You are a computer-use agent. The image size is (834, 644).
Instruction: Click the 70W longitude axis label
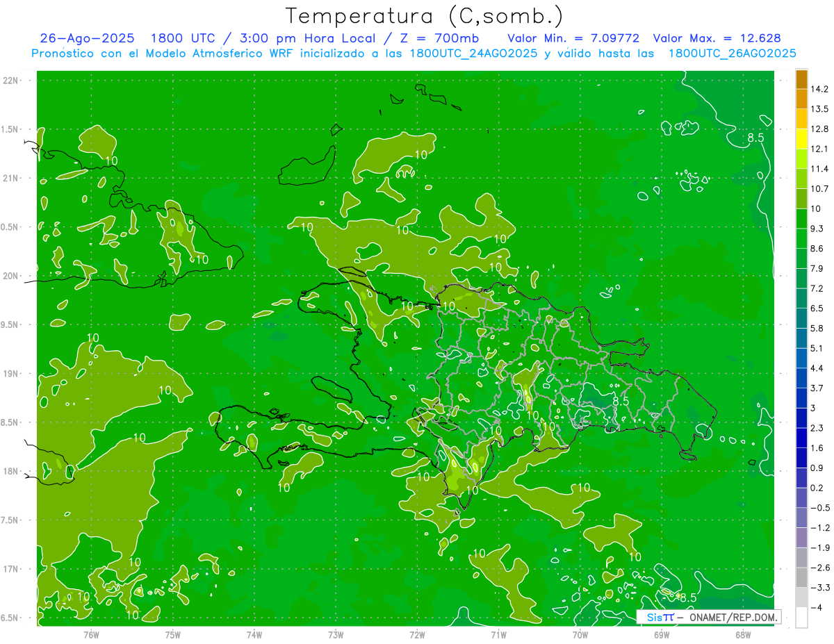(580, 635)
